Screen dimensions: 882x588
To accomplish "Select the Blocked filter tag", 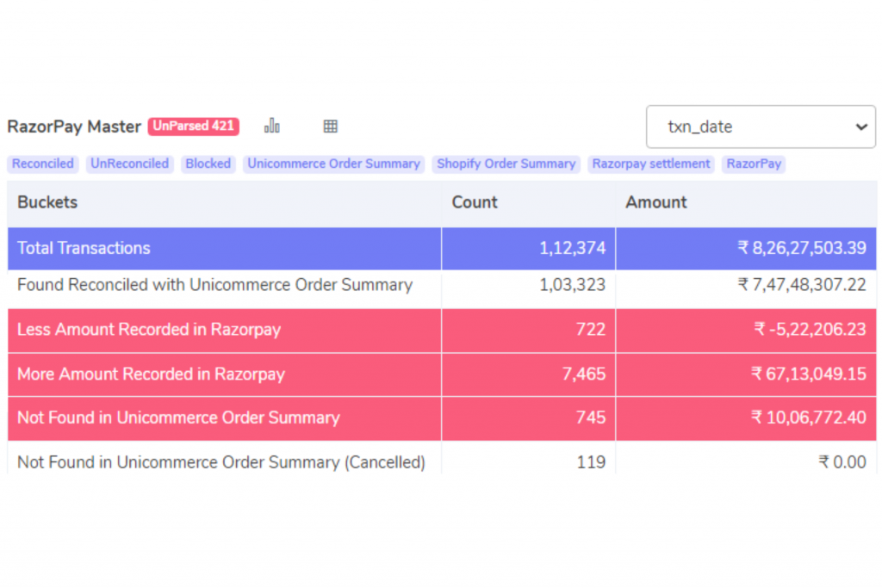I will 208,164.
